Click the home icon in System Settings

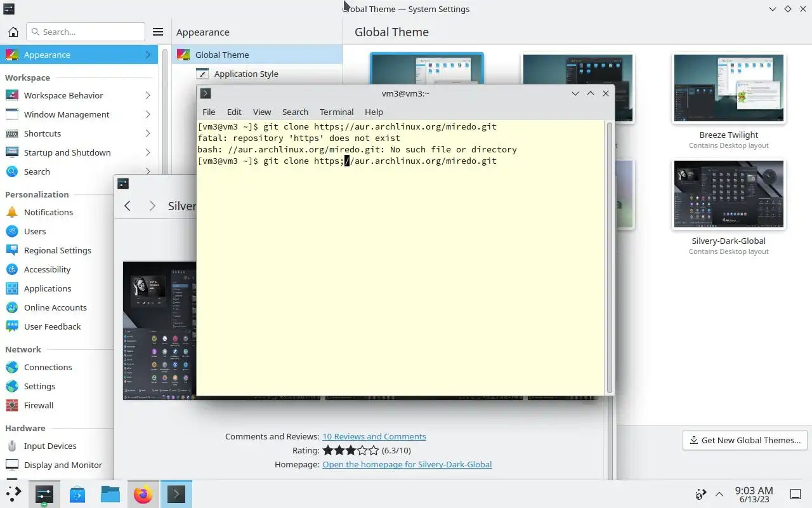tap(13, 32)
